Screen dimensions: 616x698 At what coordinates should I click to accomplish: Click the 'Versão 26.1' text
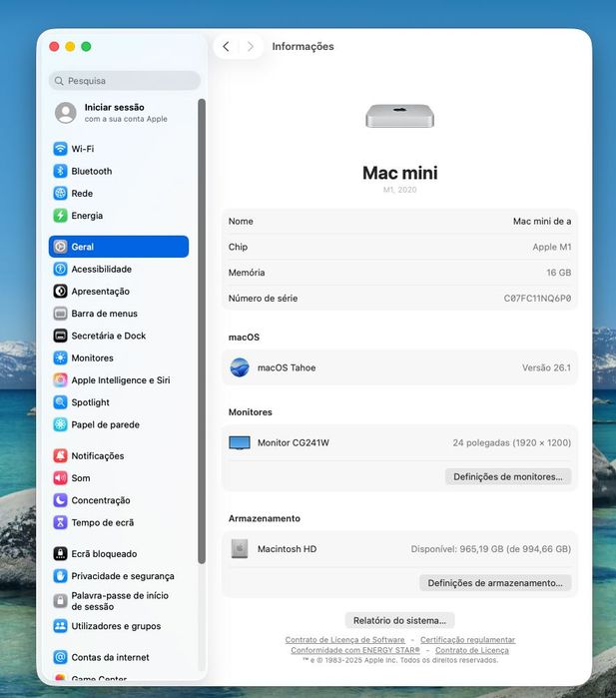pyautogui.click(x=546, y=367)
